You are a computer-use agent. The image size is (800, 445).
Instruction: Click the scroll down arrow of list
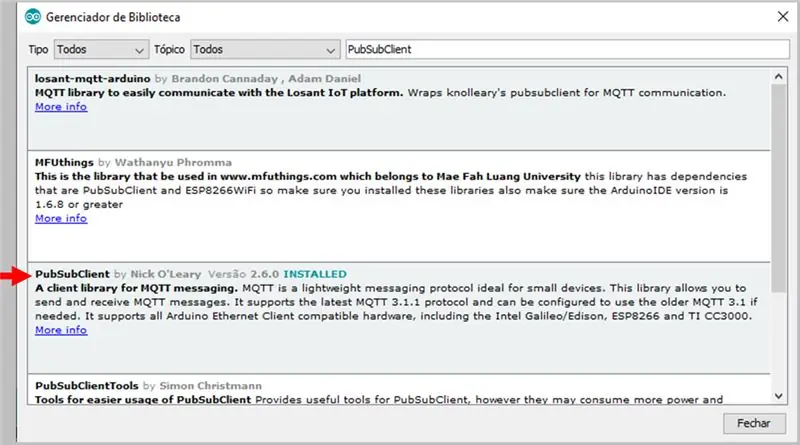click(778, 395)
